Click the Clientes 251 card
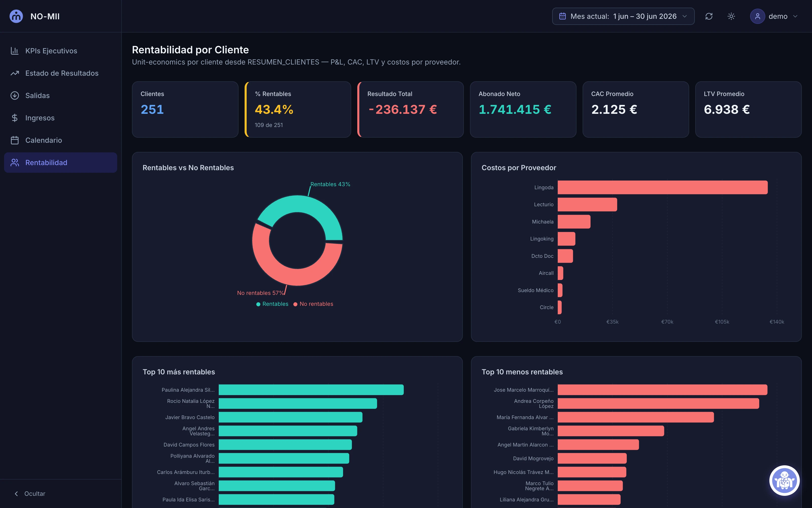The width and height of the screenshot is (812, 508). pyautogui.click(x=185, y=109)
